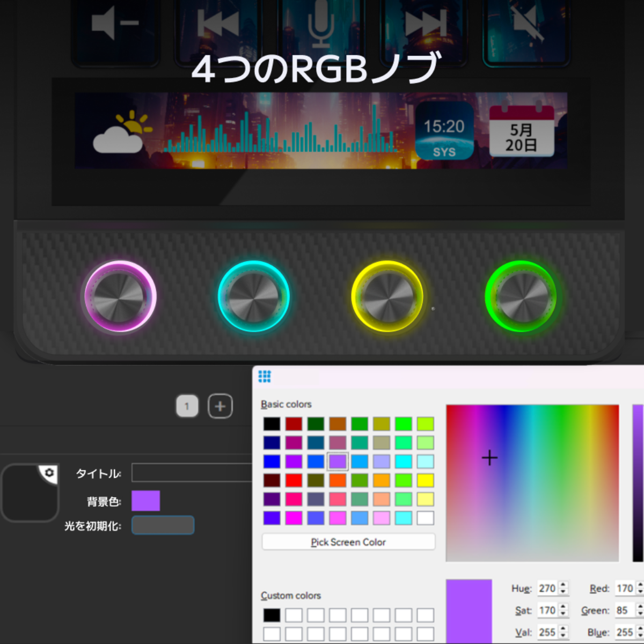Click the next track key icon
644x644 pixels.
click(426, 24)
